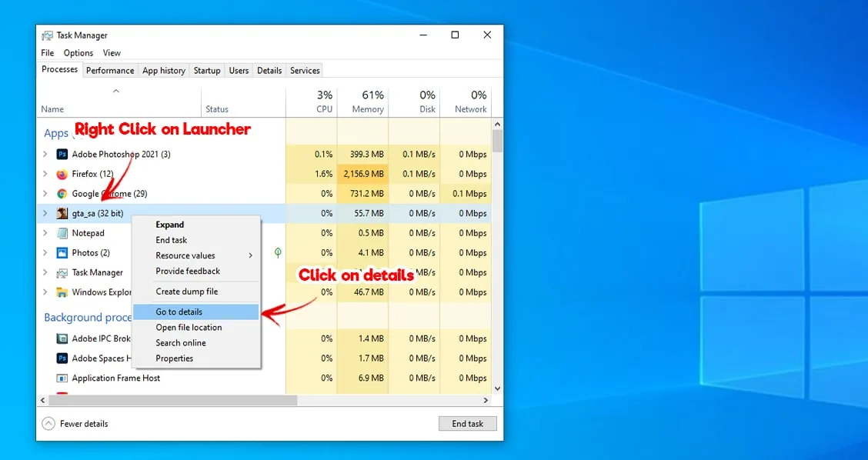Choose End task in the context menu

click(196, 240)
